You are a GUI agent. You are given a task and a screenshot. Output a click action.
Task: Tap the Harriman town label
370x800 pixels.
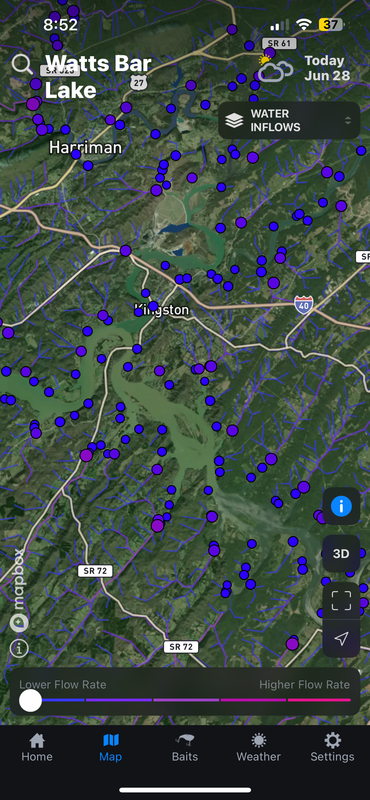(86, 148)
